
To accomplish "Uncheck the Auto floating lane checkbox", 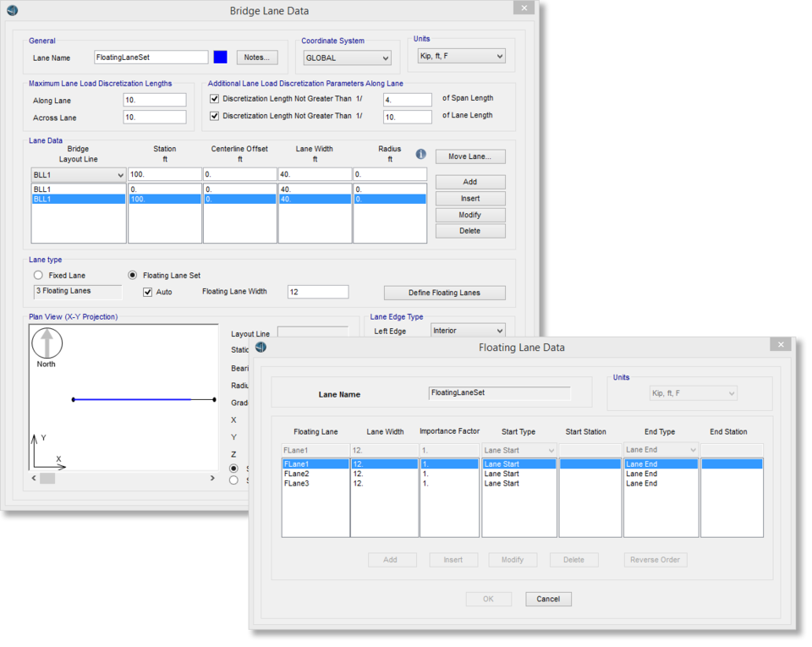I will point(148,292).
